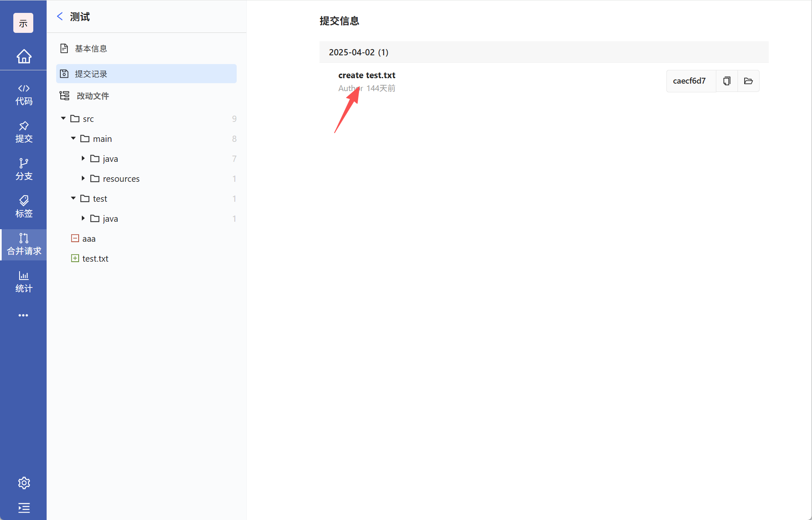Screen dimensions: 812x520
Task: Copy commit hash with copy icon
Action: tap(727, 81)
